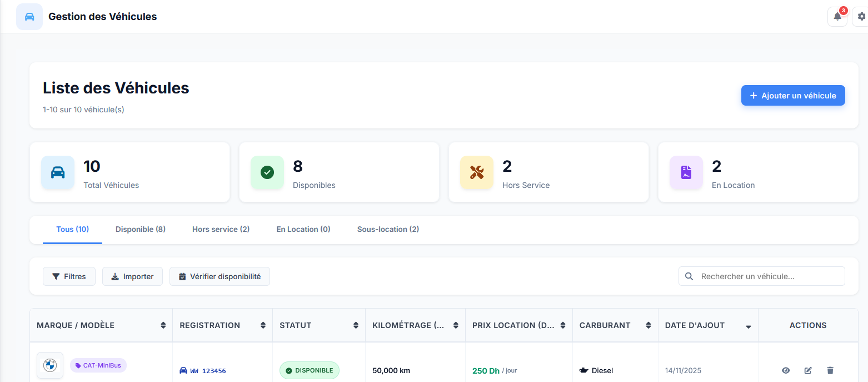Click the Ajouter un véhicule button

pos(793,96)
